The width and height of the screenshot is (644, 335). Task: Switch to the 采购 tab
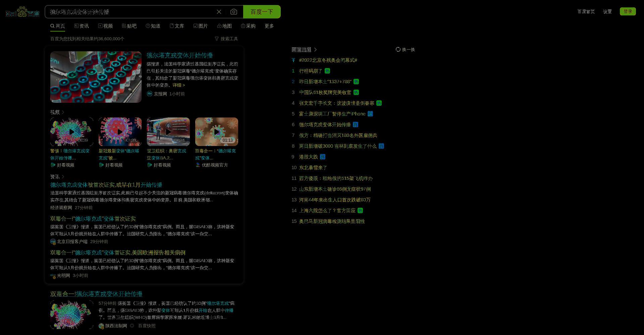248,26
